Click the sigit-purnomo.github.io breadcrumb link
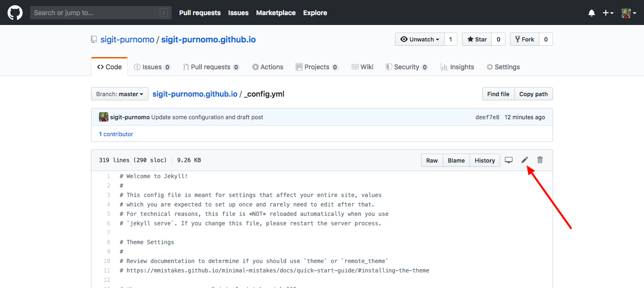Viewport: 644px width, 288px height. 195,94
